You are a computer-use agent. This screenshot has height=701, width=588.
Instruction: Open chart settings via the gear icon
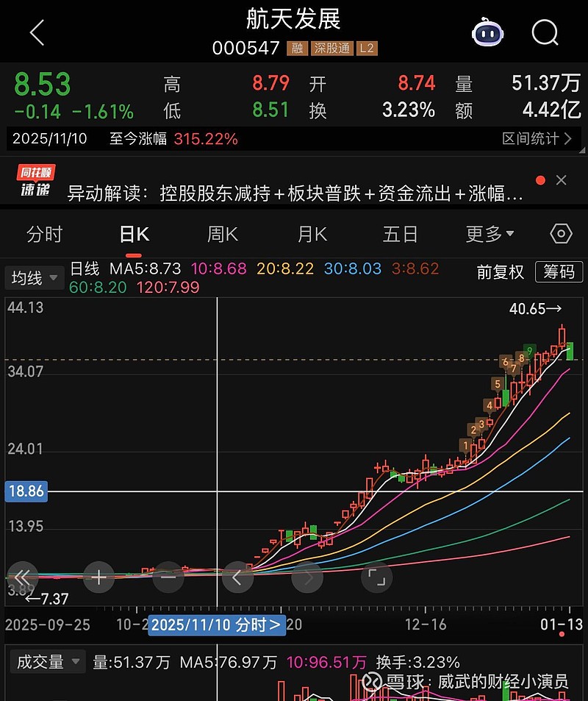(560, 233)
